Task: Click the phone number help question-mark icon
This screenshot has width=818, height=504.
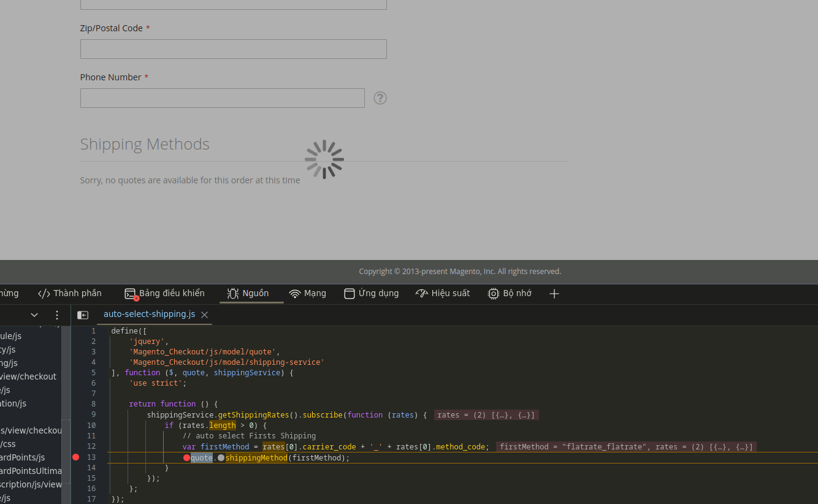Action: point(380,98)
